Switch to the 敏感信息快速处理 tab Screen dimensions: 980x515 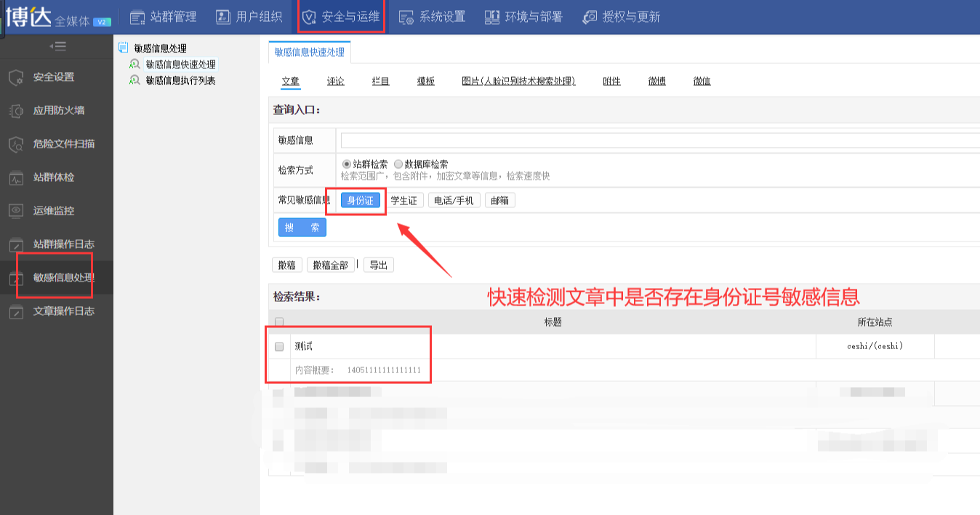pos(310,52)
